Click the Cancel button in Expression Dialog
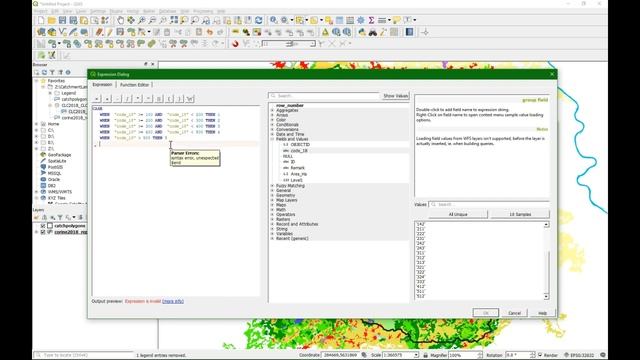The width and height of the screenshot is (640, 360). click(514, 313)
